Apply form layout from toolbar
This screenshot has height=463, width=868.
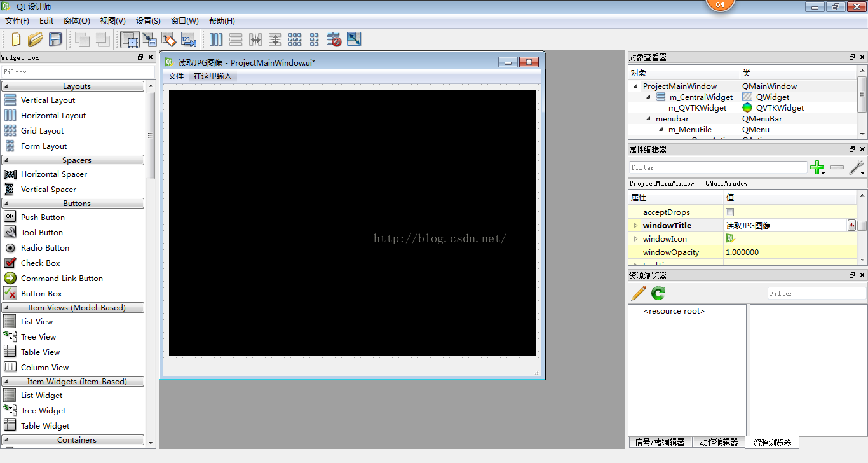coord(315,39)
